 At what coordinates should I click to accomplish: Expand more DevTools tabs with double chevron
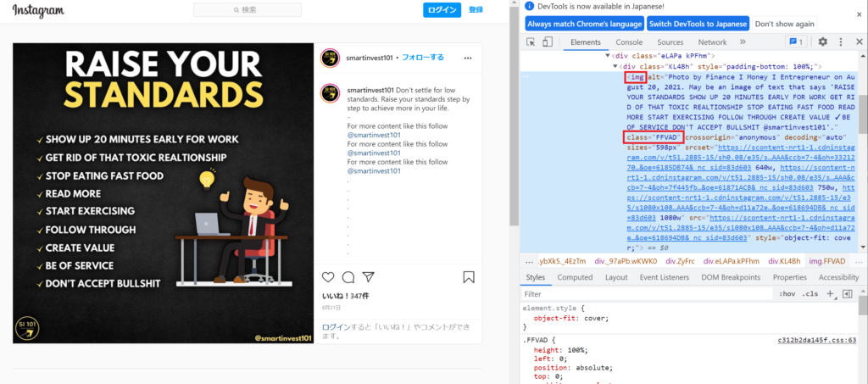(x=743, y=42)
